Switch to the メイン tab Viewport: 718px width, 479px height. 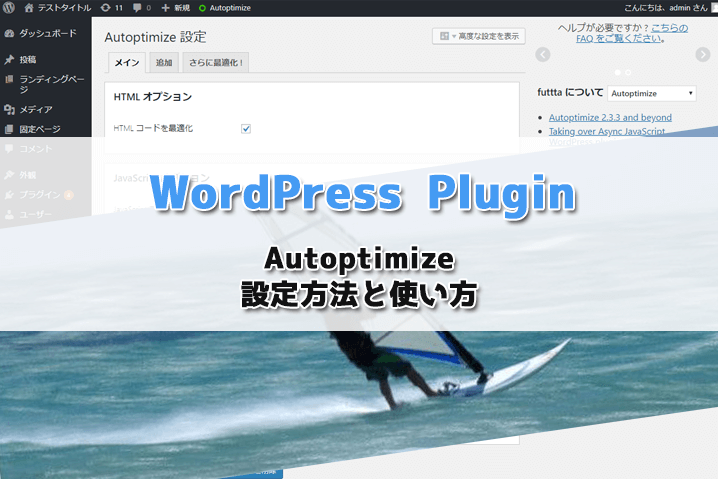point(127,63)
